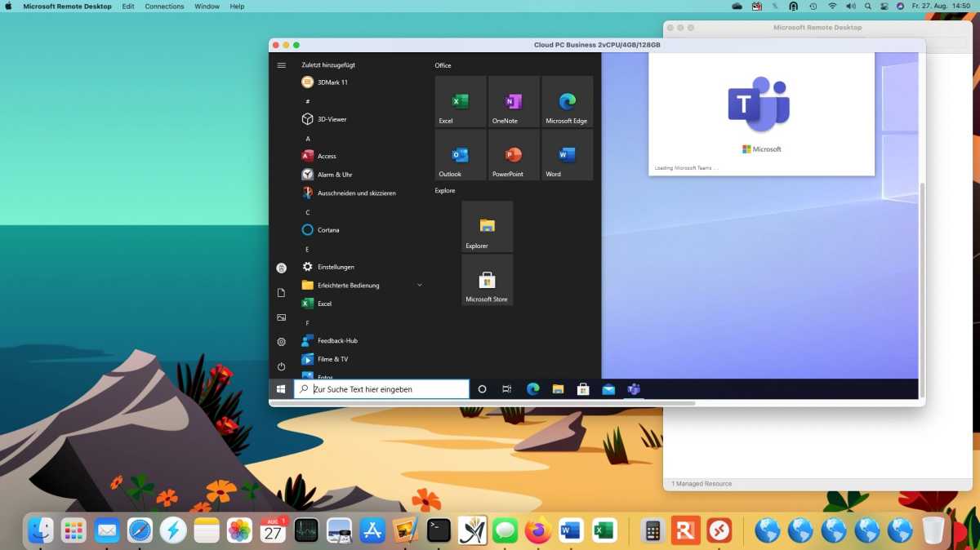Screen dimensions: 980x550
Task: Click '1 Managed Resource' status text
Action: coord(702,484)
